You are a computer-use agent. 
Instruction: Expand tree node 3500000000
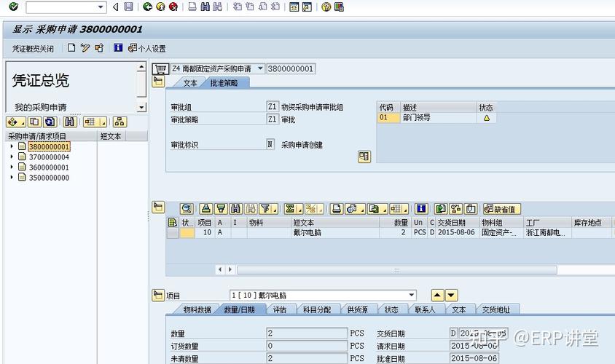(12, 177)
